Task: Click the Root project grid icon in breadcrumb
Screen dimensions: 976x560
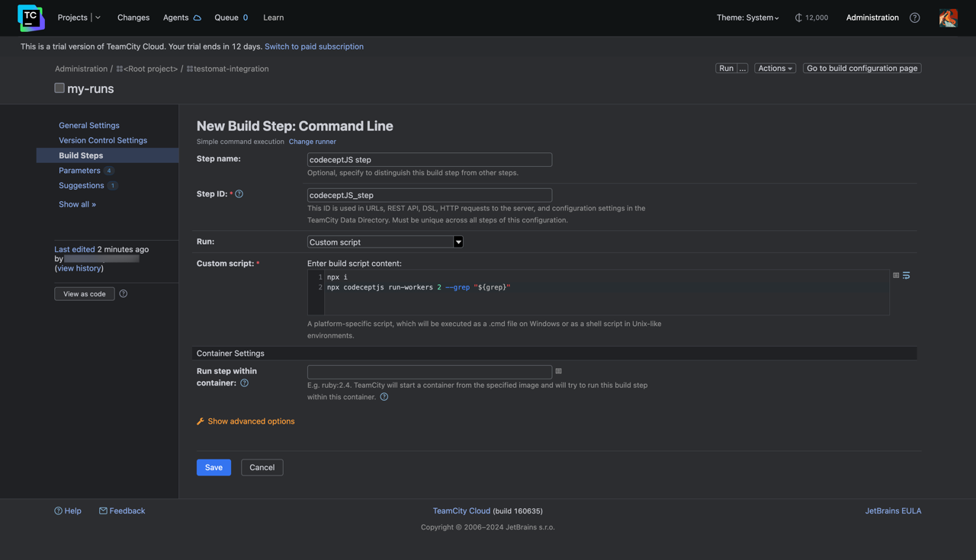Action: click(x=120, y=69)
